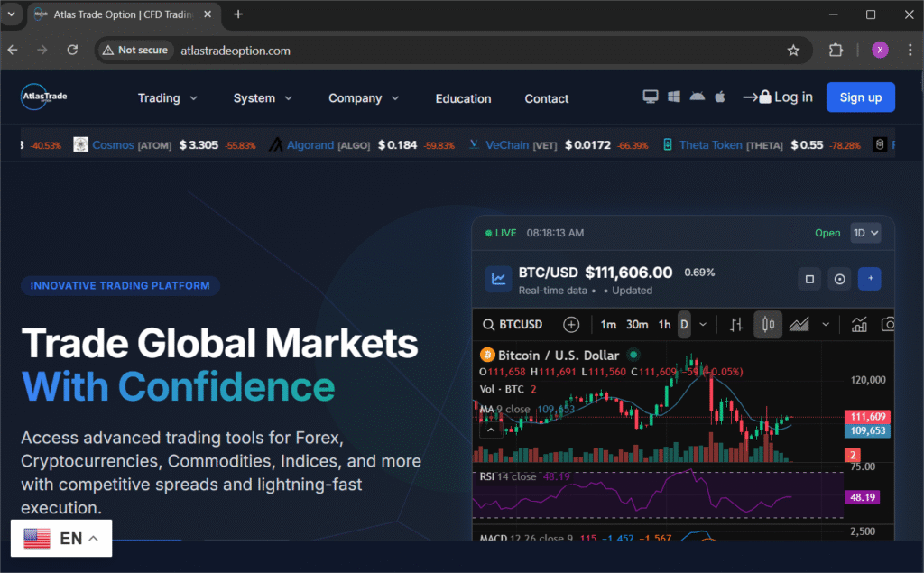Select the candlestick chart type icon
Screen dimensions: 924x573
point(767,324)
